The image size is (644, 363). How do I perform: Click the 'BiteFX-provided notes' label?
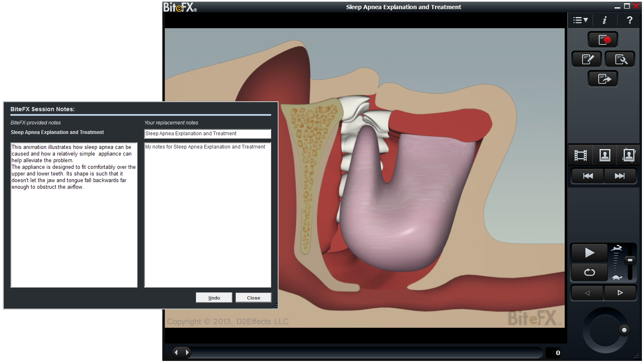(x=36, y=123)
